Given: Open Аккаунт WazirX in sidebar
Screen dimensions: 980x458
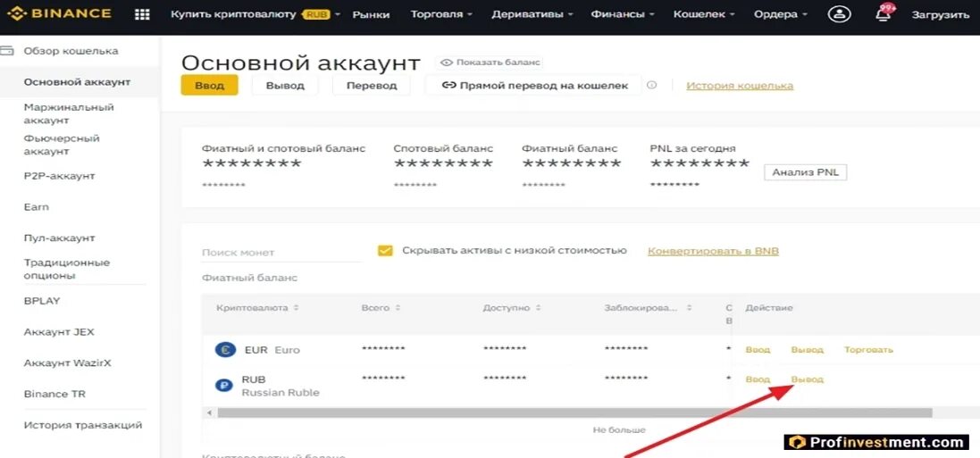Looking at the screenshot, I should [68, 363].
